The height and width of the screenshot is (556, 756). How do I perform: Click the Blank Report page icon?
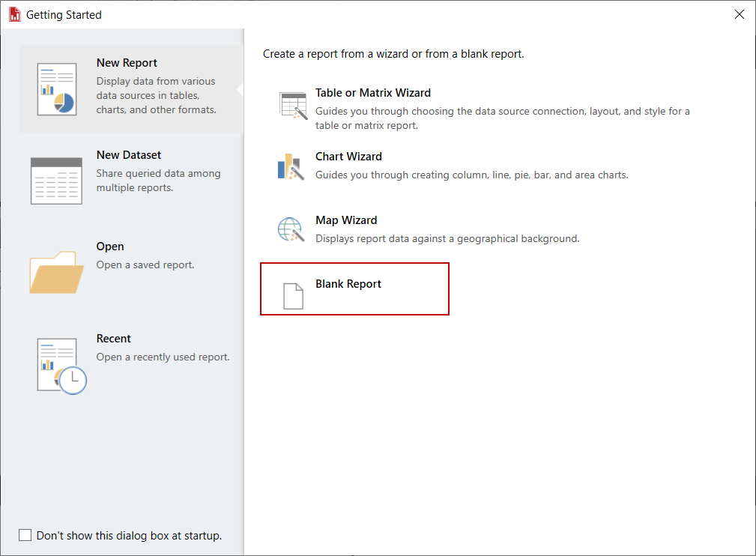tap(294, 295)
